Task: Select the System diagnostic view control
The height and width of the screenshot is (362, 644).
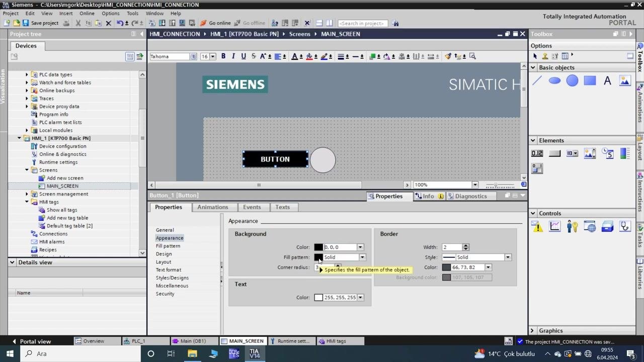Action: click(625, 227)
